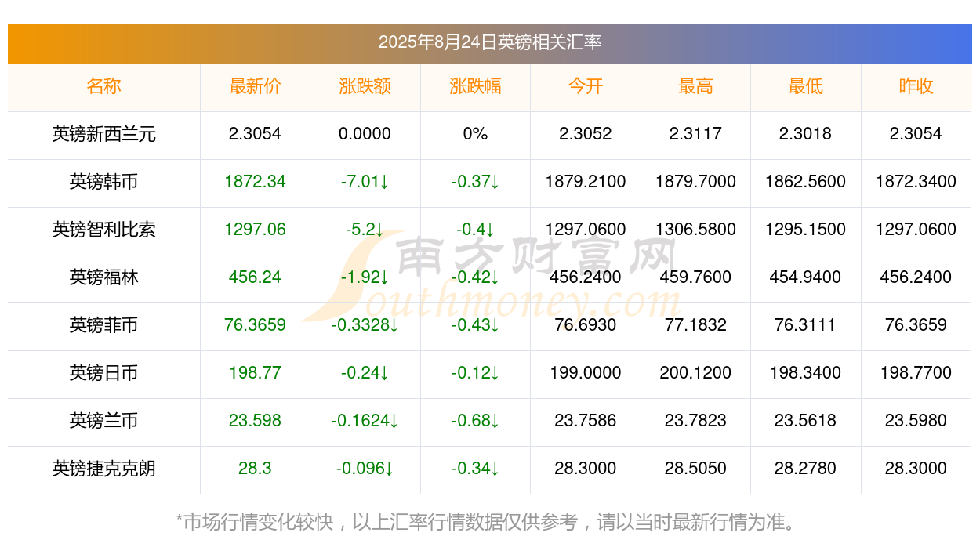Select the 英镑菲币 row name

pyautogui.click(x=104, y=325)
